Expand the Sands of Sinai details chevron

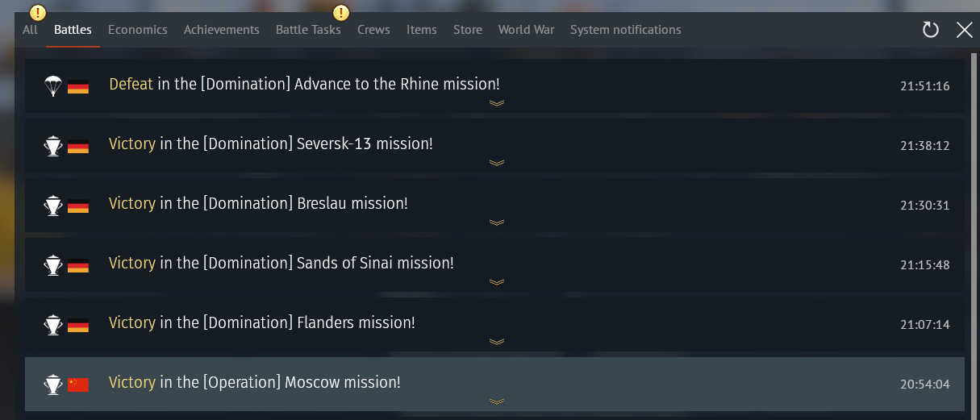(497, 282)
